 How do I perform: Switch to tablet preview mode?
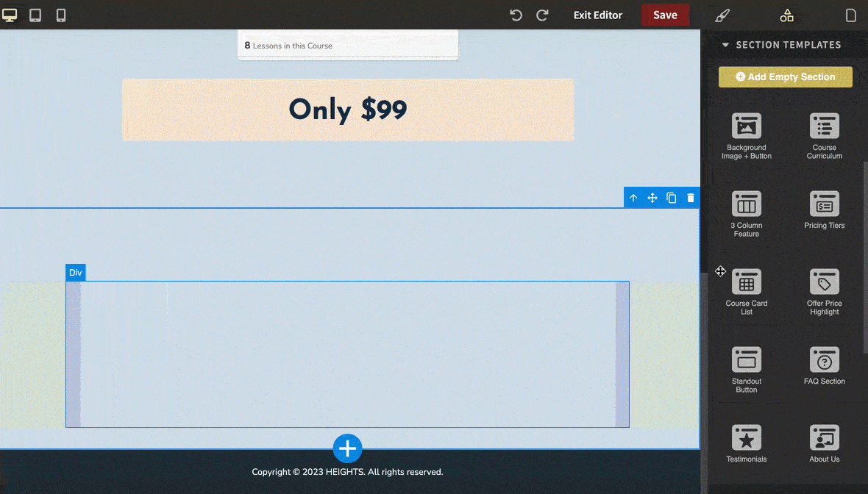tap(35, 15)
